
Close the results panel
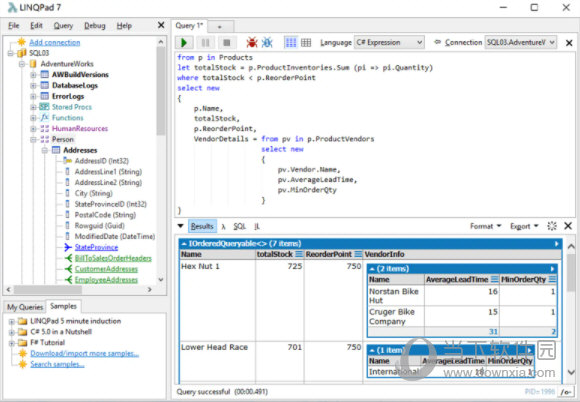click(568, 226)
